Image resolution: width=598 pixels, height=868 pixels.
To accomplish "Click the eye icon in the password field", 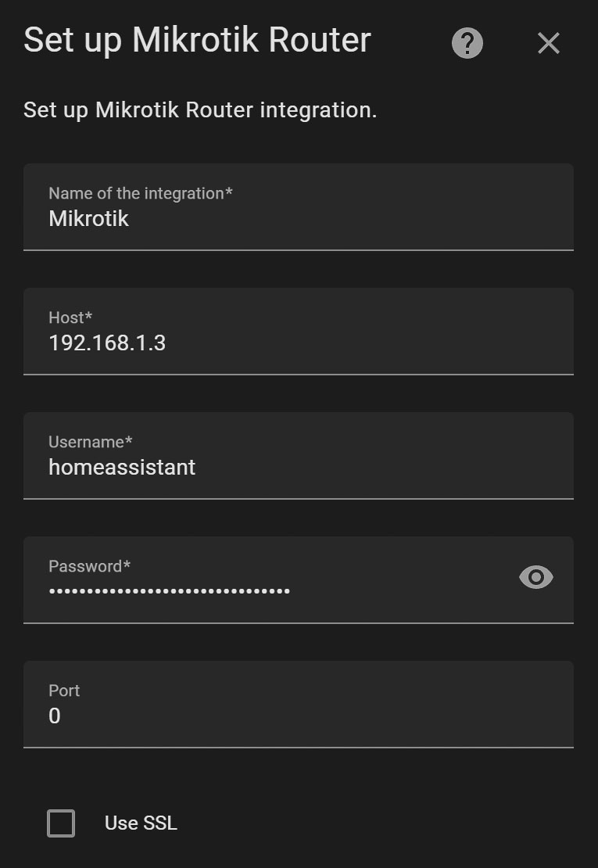I will [x=535, y=577].
